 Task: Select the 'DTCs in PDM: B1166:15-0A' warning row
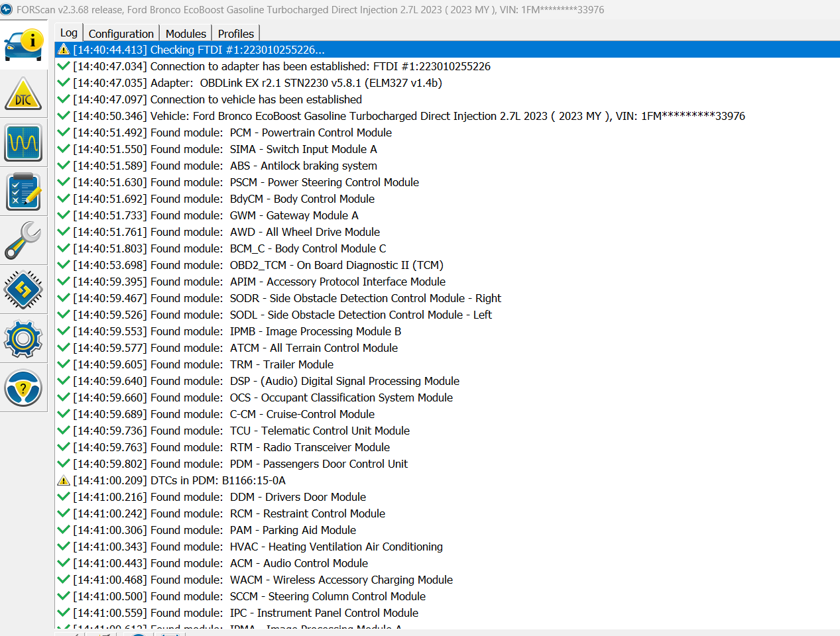click(x=447, y=480)
